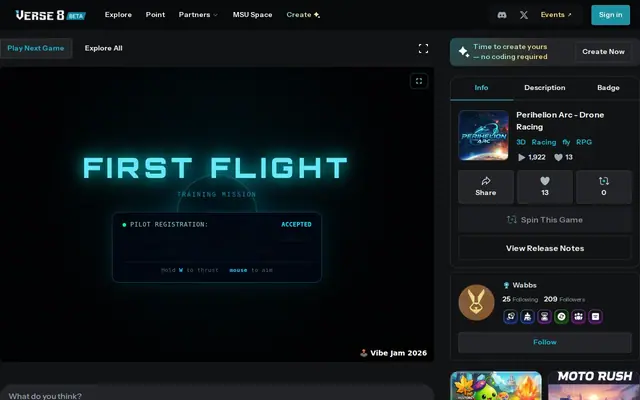
Task: Open the Discord icon link
Action: pyautogui.click(x=502, y=15)
